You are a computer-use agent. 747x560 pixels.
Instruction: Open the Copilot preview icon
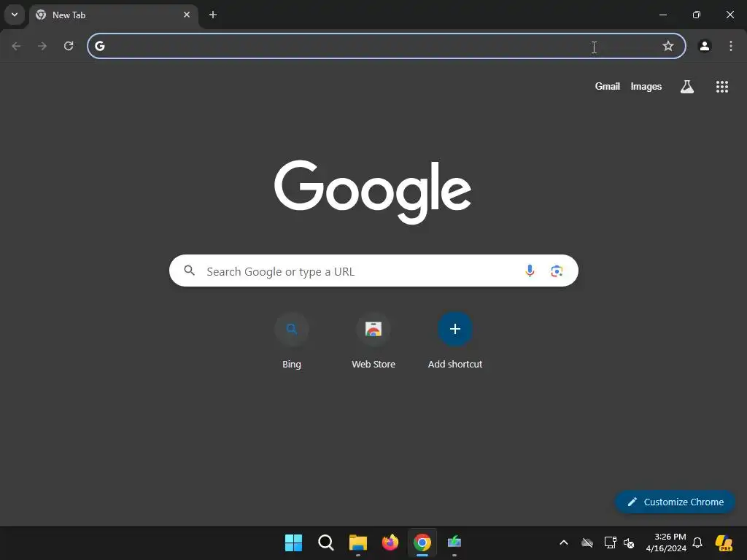tap(724, 542)
